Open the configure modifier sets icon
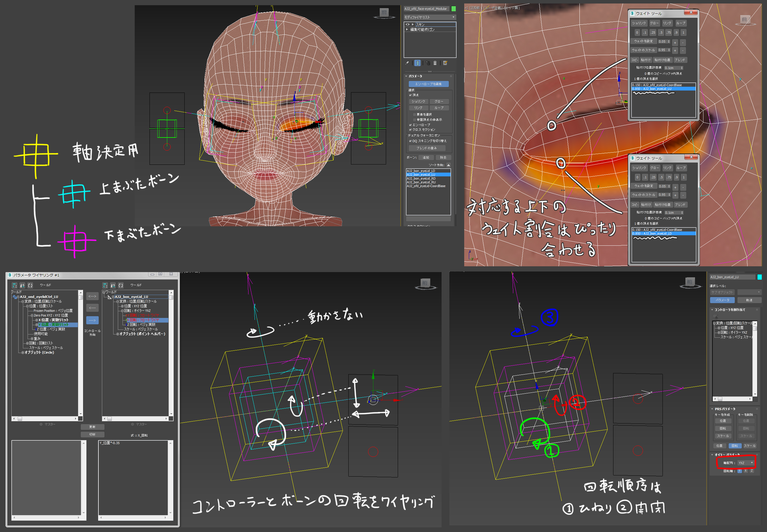This screenshot has width=767, height=532. coord(445,63)
